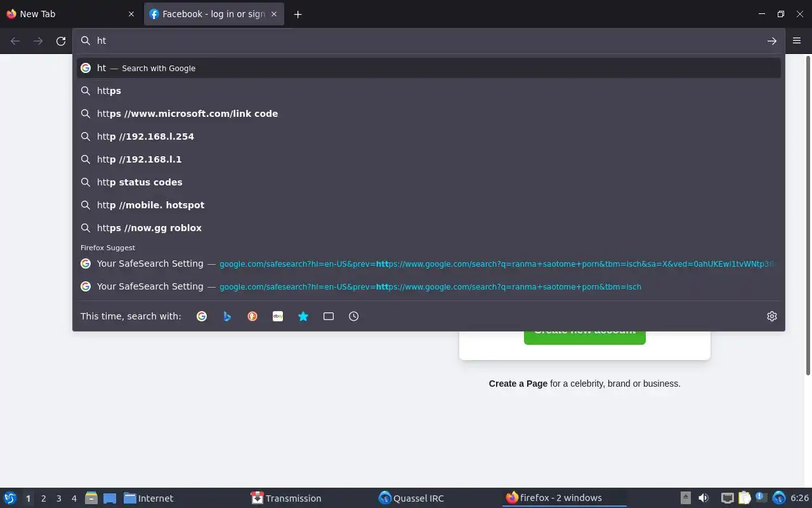Open the update notifier tray icon
The height and width of the screenshot is (508, 812).
pyautogui.click(x=761, y=498)
